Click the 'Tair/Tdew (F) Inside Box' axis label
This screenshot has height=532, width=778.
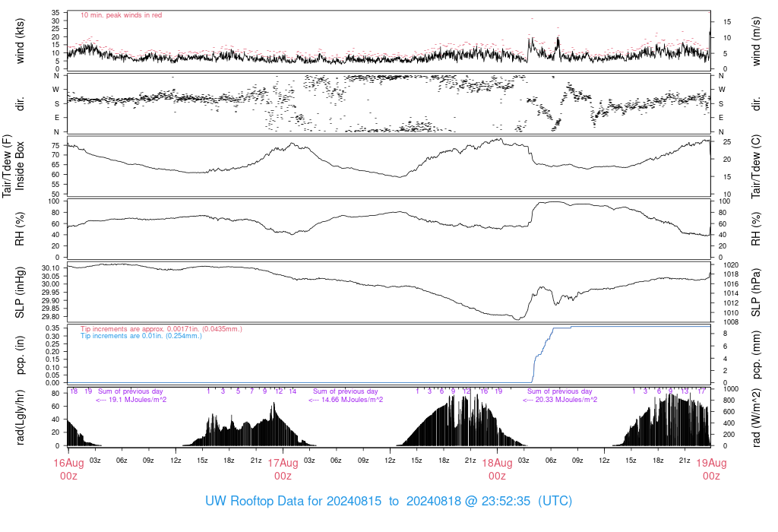point(13,166)
